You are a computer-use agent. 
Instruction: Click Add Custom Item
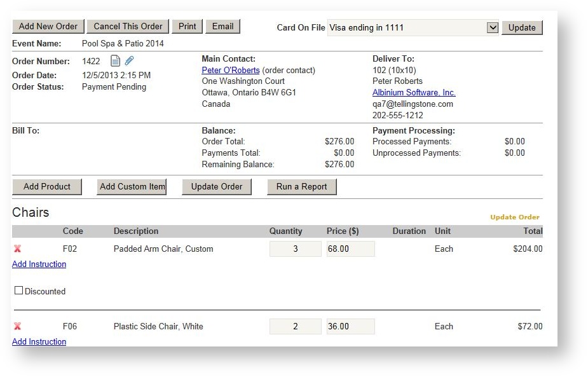(x=131, y=186)
